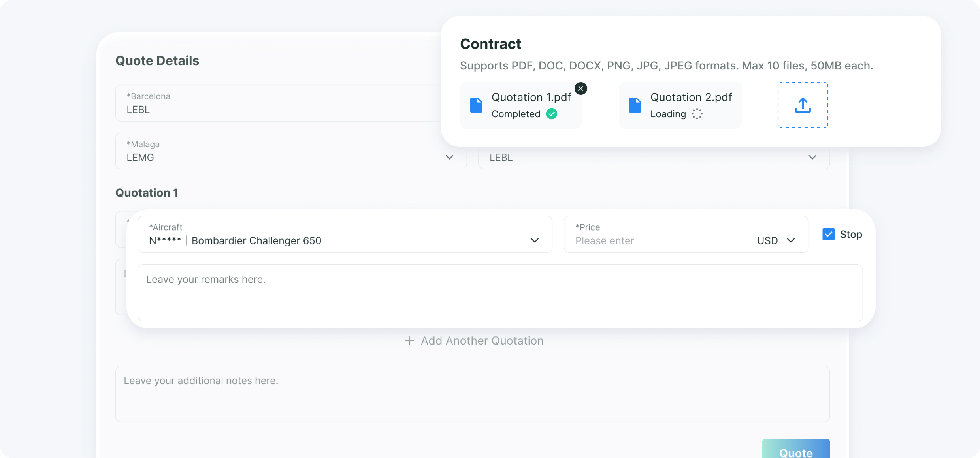Viewport: 980px width, 458px height.
Task: Click the Quotation 1.pdf file icon
Action: (476, 105)
